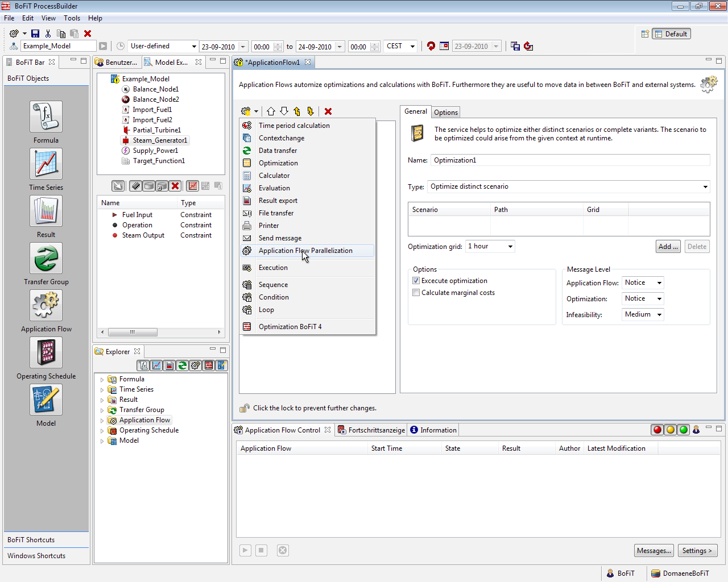This screenshot has width=728, height=582.
Task: Switch to the Fortschrittsanzeige tab
Action: [x=371, y=430]
